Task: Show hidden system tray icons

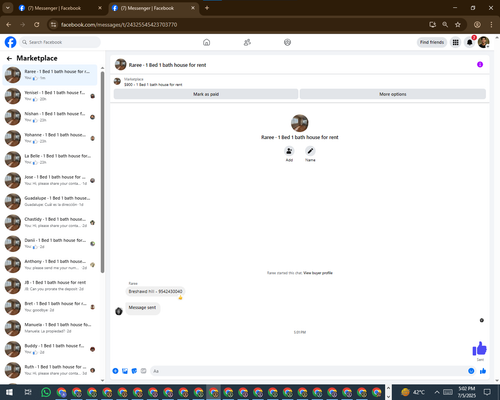Action: click(437, 392)
